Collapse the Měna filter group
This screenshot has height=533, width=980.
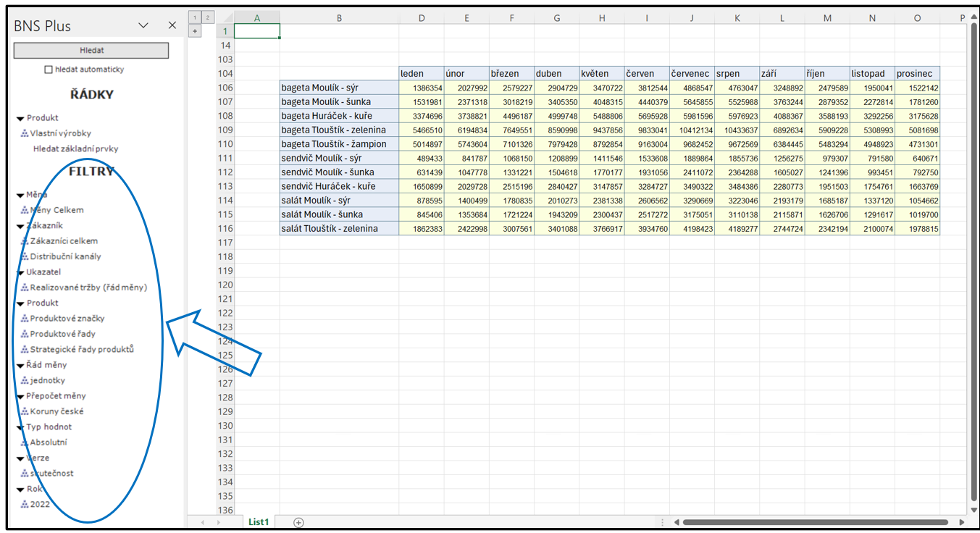pyautogui.click(x=20, y=195)
